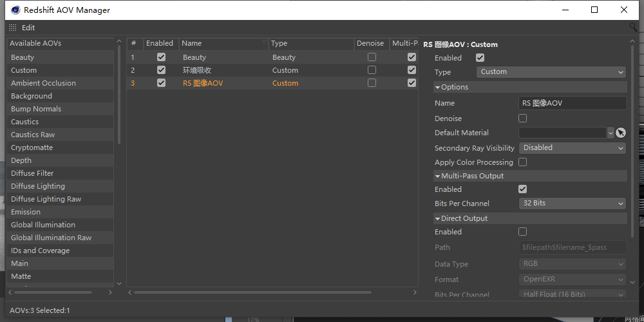Select the 环境吸收 row name

point(197,70)
